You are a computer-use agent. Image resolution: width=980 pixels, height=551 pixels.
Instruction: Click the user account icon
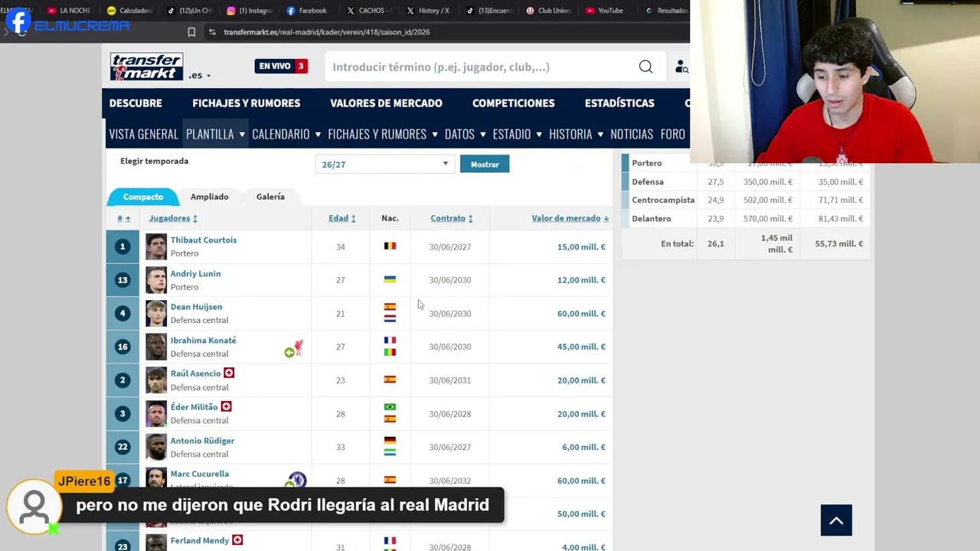(681, 67)
